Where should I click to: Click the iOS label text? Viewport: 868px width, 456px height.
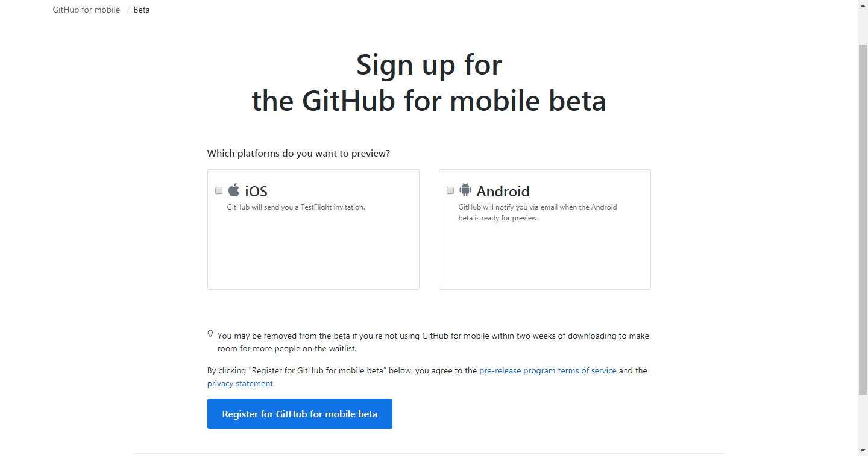(x=256, y=192)
